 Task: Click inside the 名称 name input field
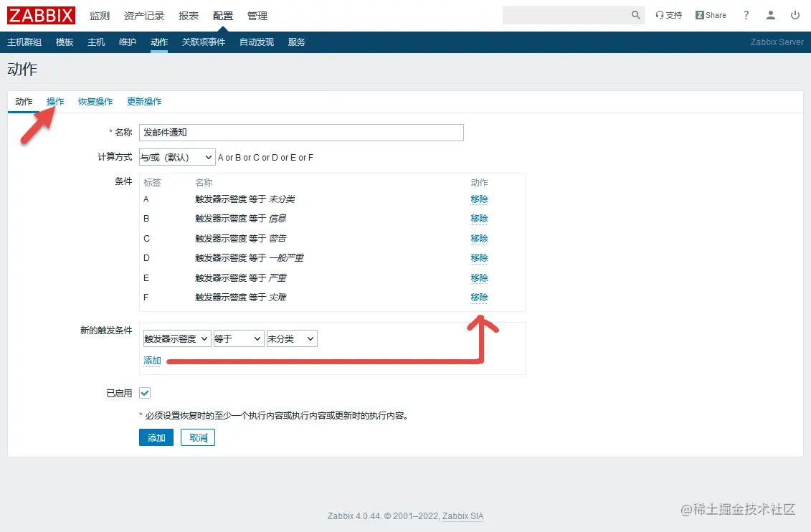click(301, 132)
